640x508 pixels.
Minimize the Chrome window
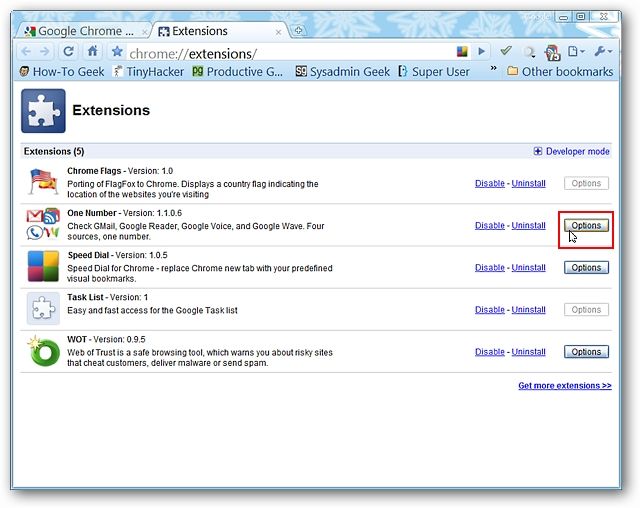coord(564,17)
